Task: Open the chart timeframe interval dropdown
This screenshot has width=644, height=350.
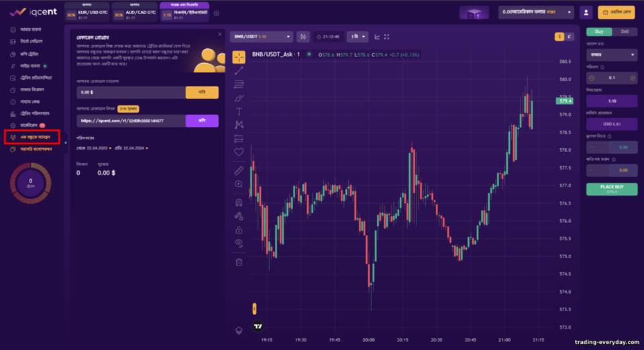Action: (357, 37)
